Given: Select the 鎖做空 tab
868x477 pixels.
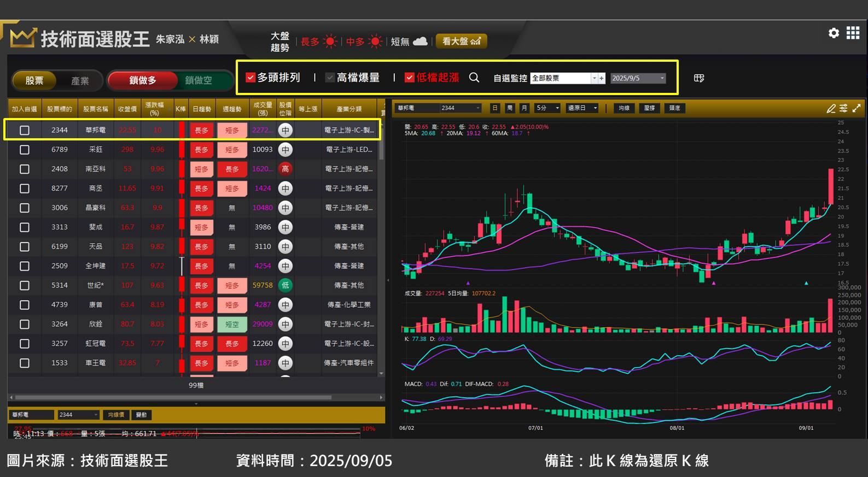Looking at the screenshot, I should click(198, 80).
